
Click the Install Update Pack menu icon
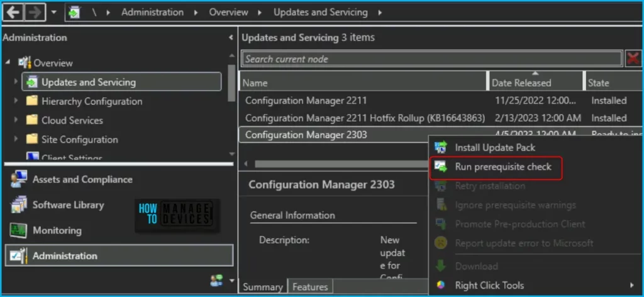coord(441,147)
